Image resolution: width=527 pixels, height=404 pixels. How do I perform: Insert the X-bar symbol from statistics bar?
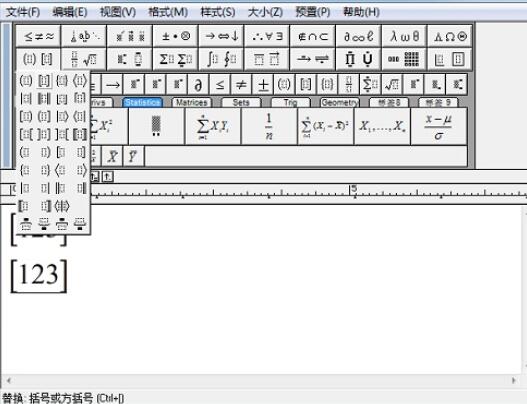click(x=113, y=156)
